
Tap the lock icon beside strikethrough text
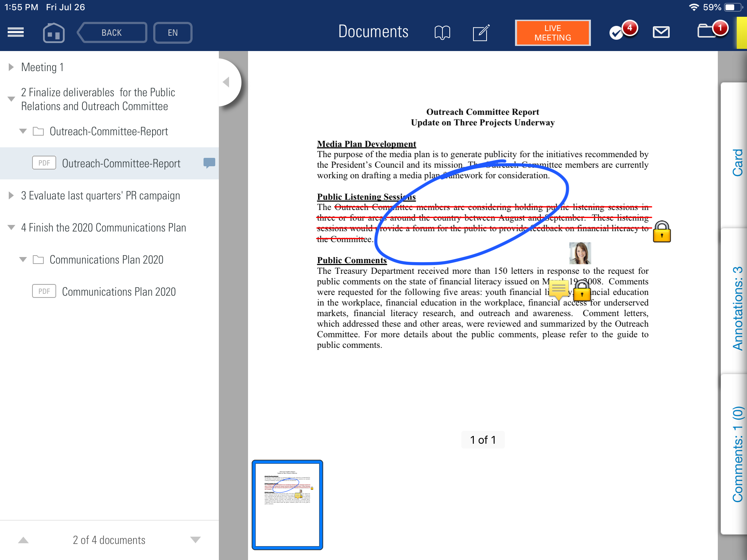click(662, 232)
